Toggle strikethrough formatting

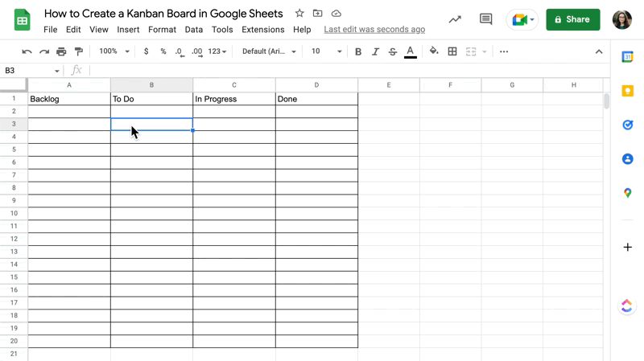click(x=393, y=51)
